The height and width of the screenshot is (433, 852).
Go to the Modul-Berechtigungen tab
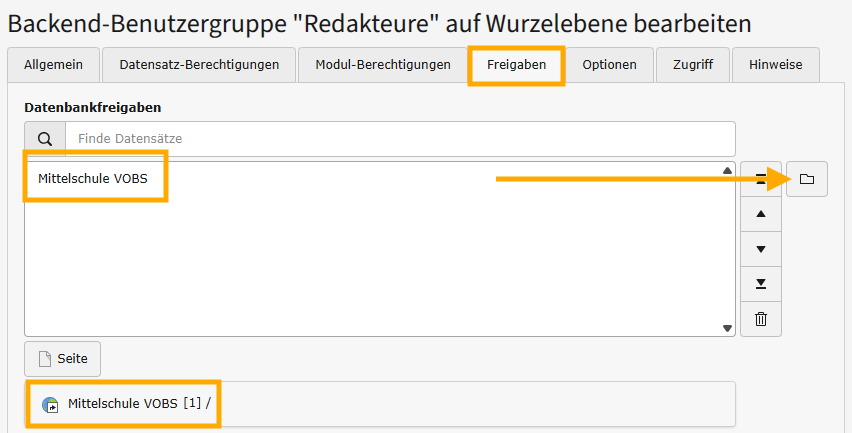click(383, 65)
